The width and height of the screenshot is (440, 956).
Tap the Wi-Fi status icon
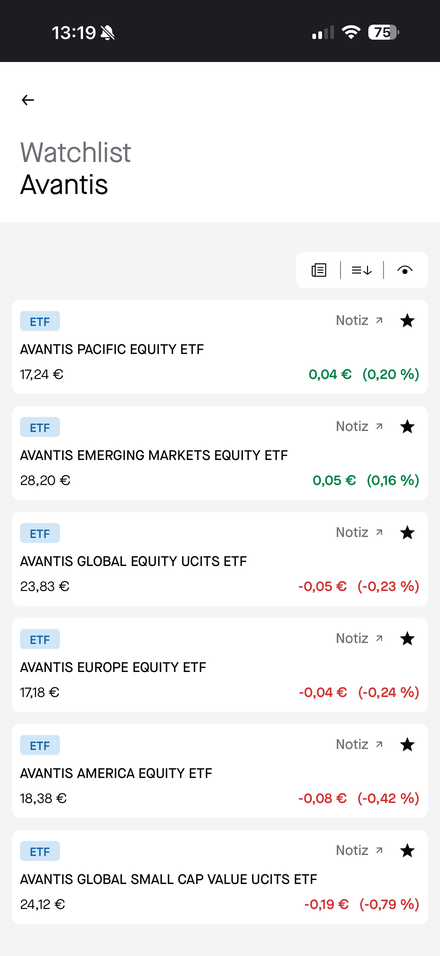click(x=350, y=32)
